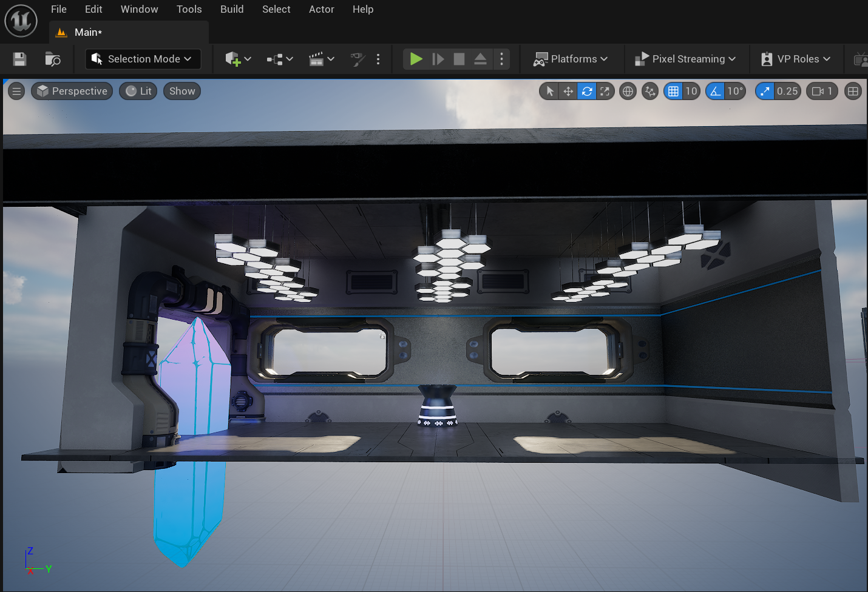The image size is (868, 592).
Task: Click the Skip frame advance button
Action: pyautogui.click(x=438, y=59)
